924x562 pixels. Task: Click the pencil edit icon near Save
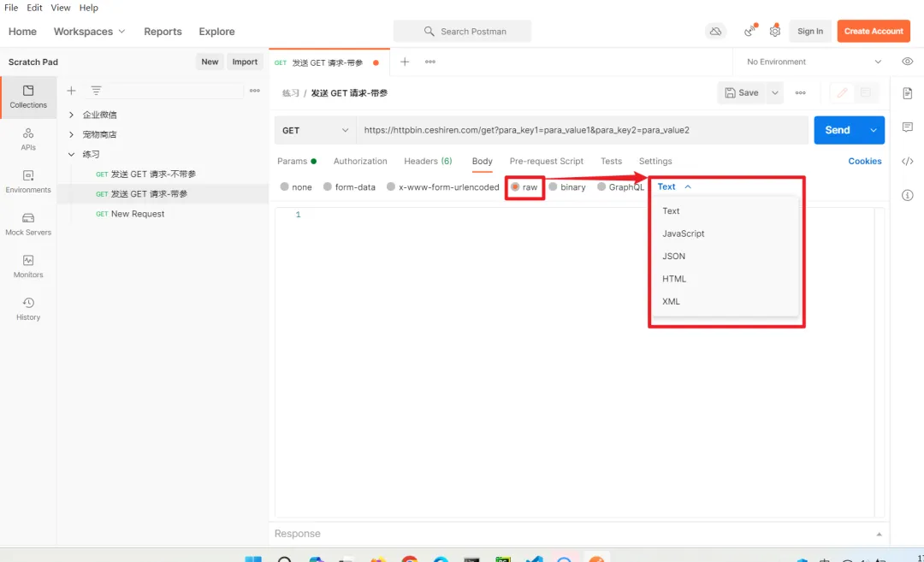coord(842,93)
